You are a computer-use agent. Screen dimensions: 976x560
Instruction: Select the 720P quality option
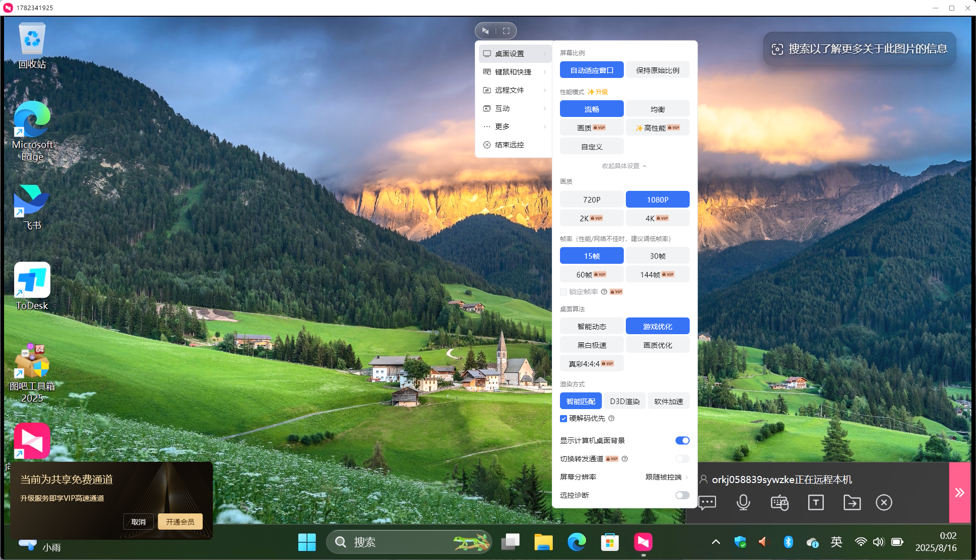coord(591,199)
